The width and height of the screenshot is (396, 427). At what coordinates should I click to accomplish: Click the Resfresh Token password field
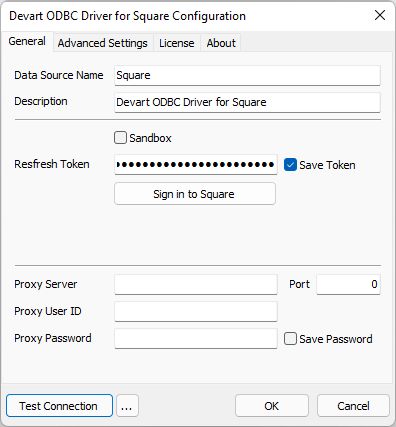point(196,164)
